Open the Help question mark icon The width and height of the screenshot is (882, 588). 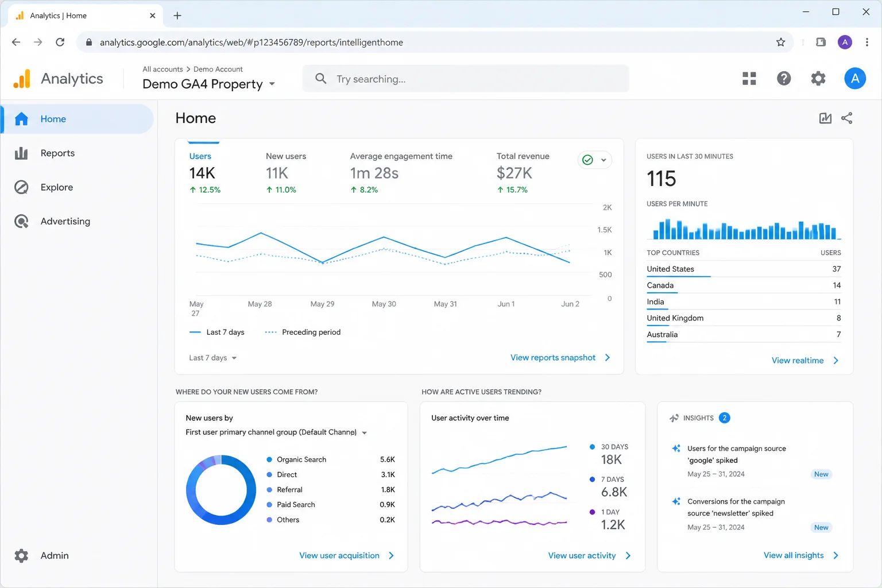coord(784,79)
